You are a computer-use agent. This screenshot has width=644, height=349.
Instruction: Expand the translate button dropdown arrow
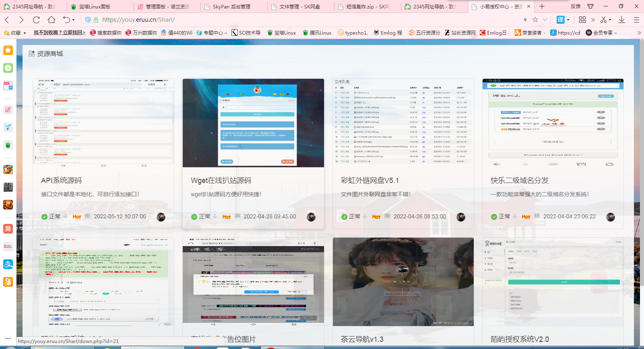[568, 20]
